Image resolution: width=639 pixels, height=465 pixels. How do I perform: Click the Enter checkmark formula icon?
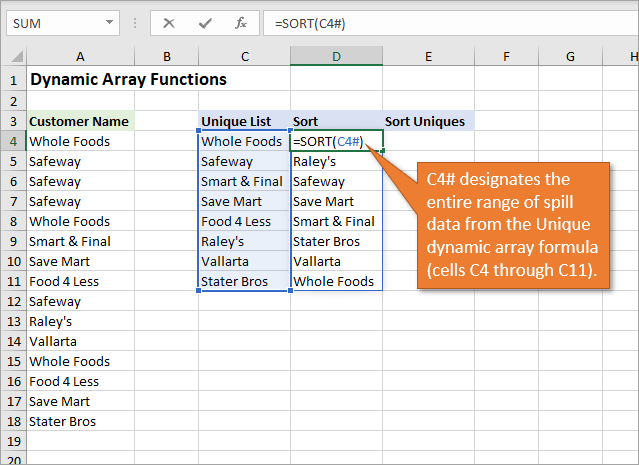coord(204,23)
